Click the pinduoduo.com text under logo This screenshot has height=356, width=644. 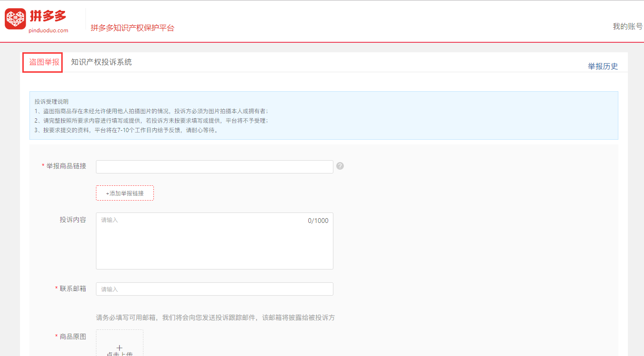(48, 30)
